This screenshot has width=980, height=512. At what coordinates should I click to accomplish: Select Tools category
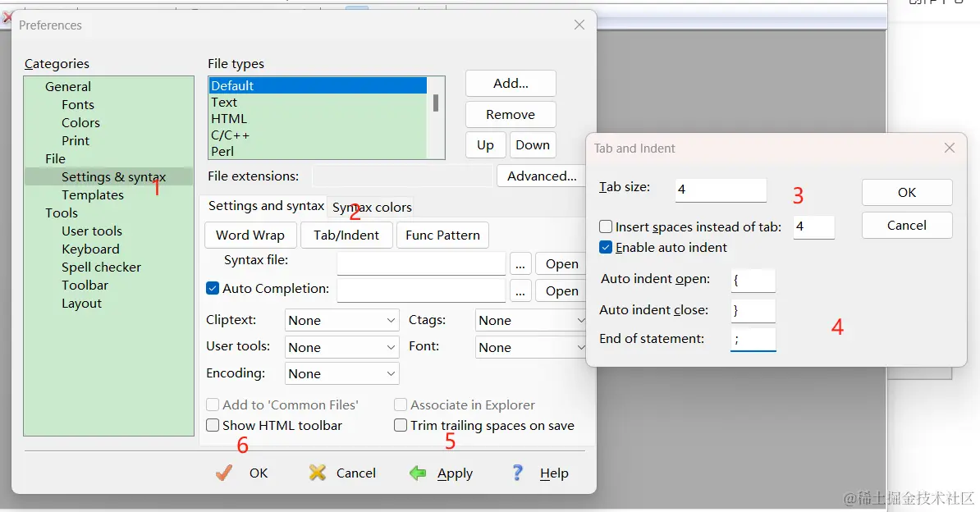(x=62, y=213)
